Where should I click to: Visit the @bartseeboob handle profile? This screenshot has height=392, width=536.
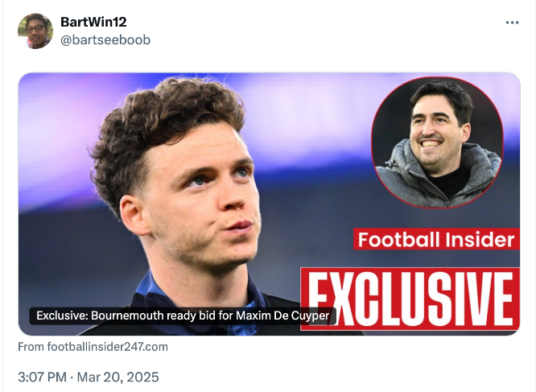105,39
